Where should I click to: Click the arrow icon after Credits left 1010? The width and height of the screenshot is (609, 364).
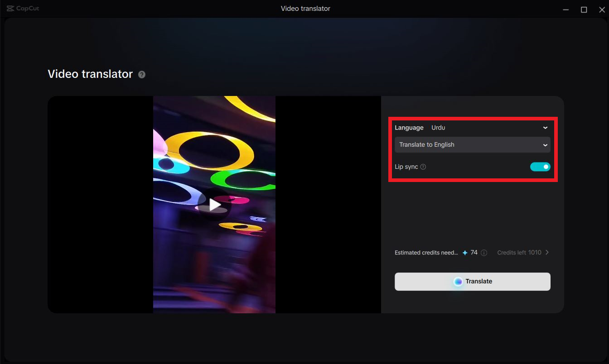[x=547, y=253]
